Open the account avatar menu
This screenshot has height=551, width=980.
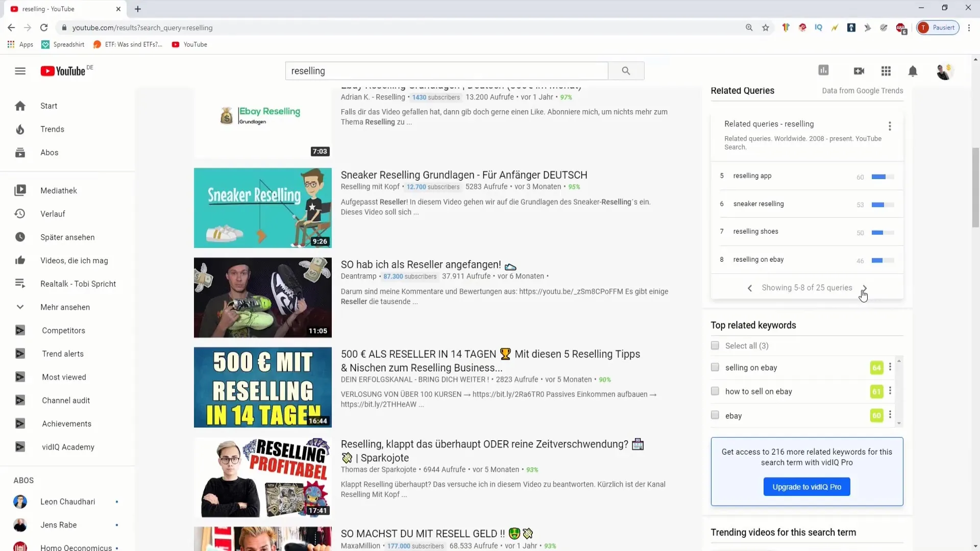[x=944, y=71]
